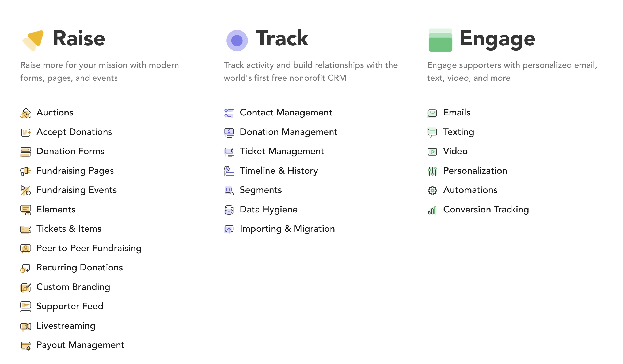623x364 pixels.
Task: Open the Accept Donations link
Action: tap(74, 132)
